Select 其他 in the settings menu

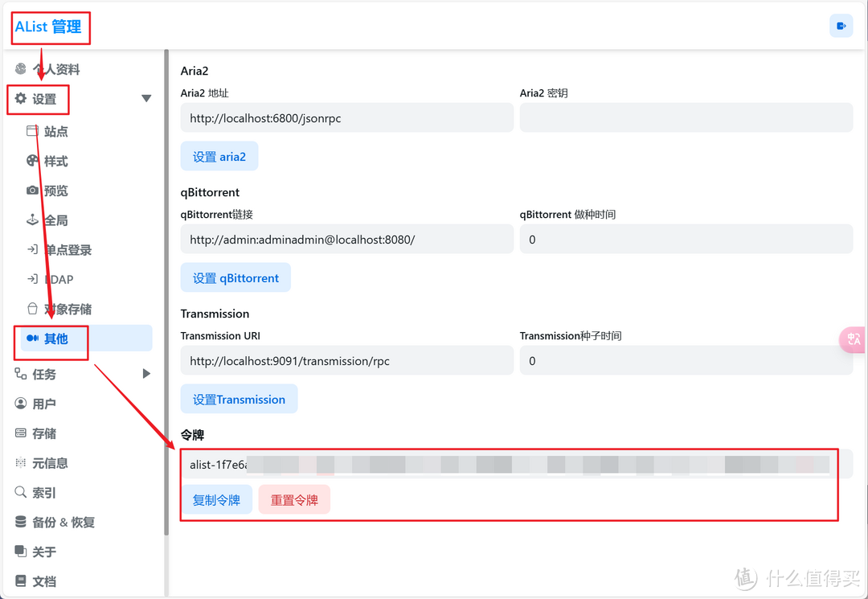pyautogui.click(x=55, y=338)
